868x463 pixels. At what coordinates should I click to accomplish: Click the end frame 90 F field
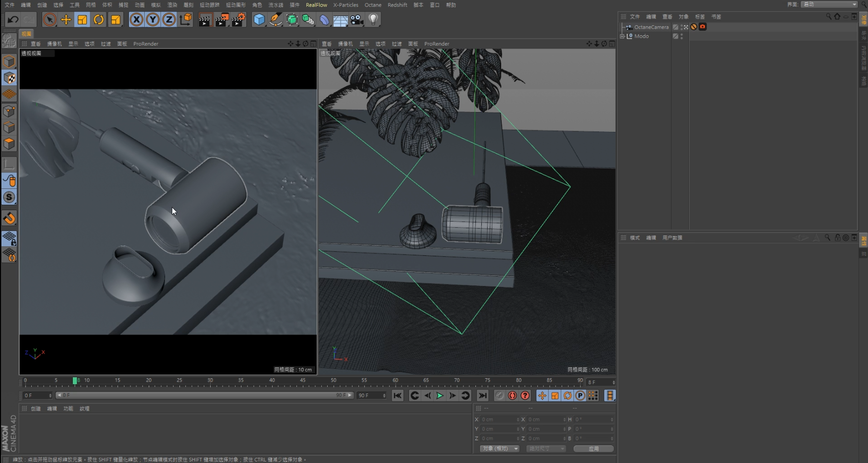point(371,396)
